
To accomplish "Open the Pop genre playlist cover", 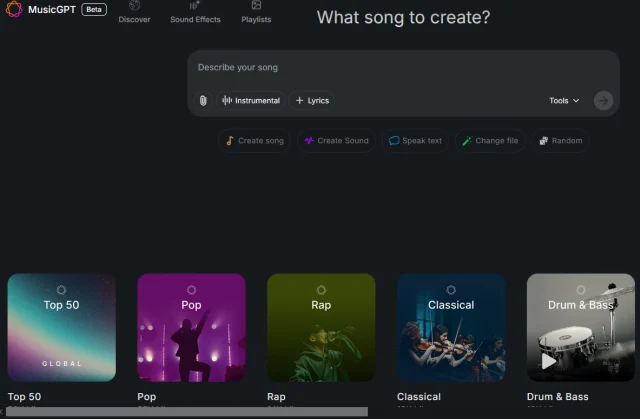I will pos(191,327).
